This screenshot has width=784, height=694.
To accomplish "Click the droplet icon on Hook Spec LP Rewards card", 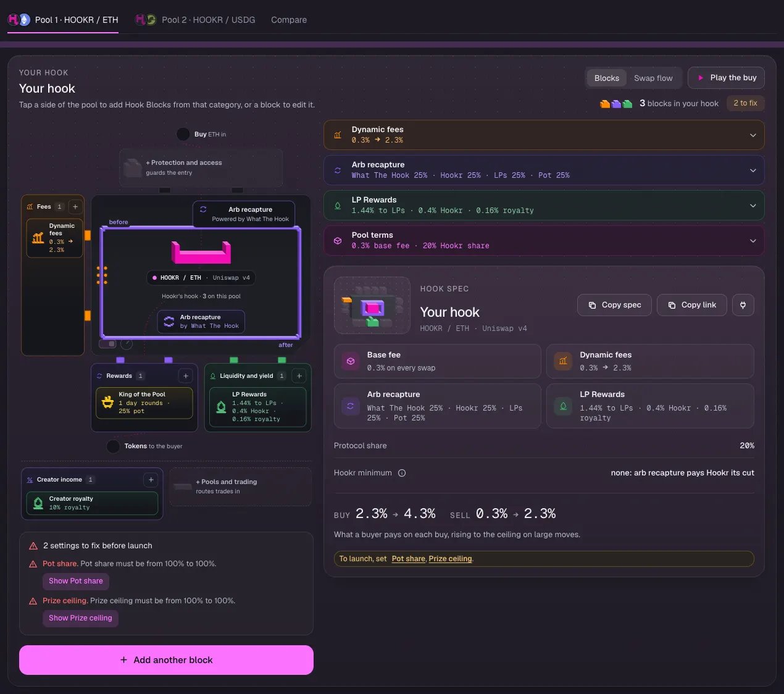I will pyautogui.click(x=563, y=406).
